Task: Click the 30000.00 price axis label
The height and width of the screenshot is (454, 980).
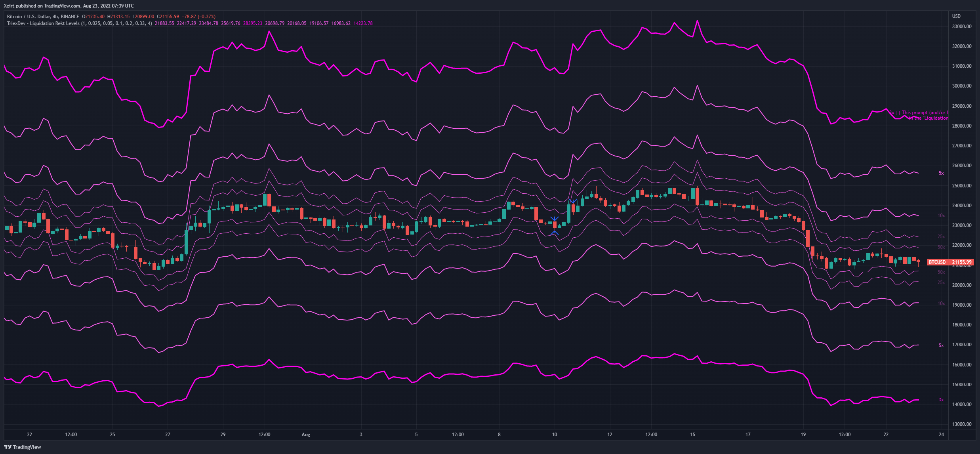Action: coord(962,86)
